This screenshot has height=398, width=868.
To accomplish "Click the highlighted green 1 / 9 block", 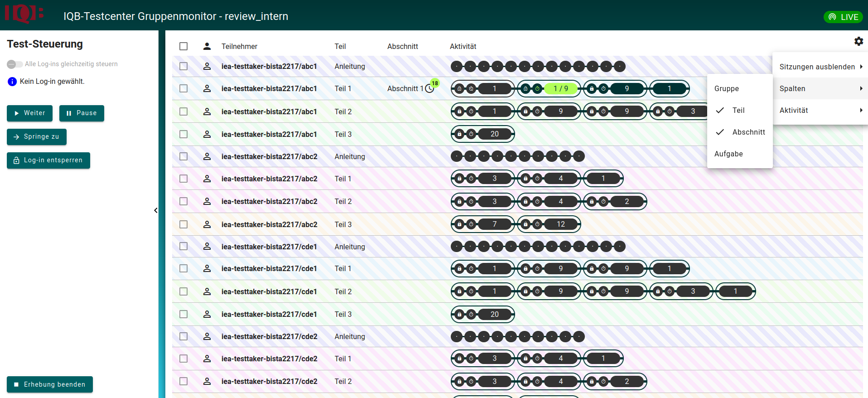I will [x=560, y=89].
